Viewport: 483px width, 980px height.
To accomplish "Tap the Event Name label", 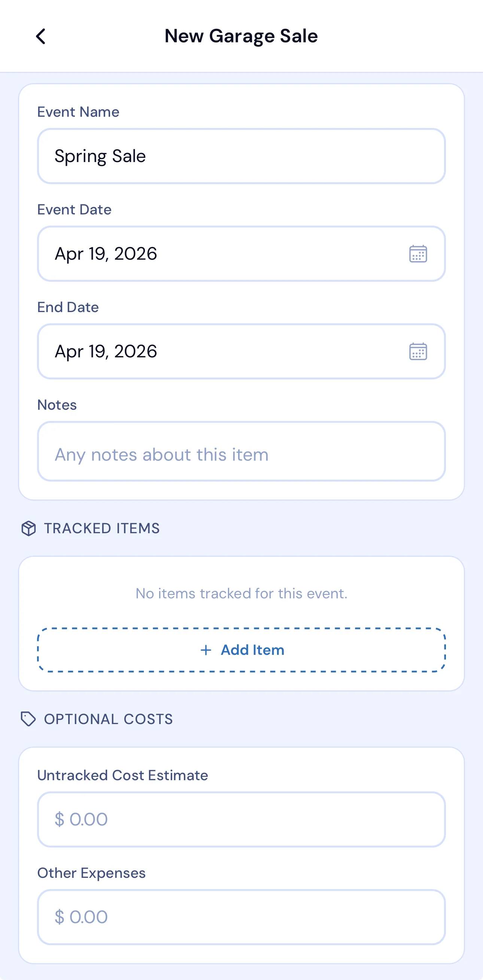I will coord(78,112).
